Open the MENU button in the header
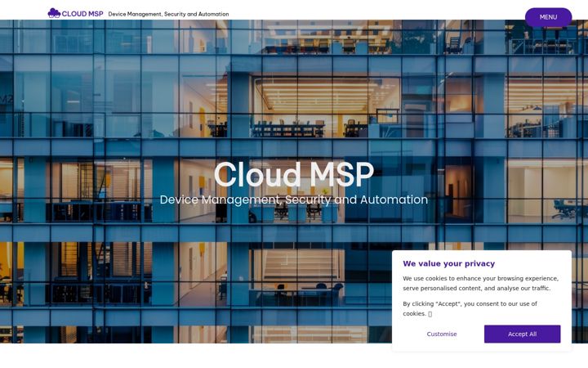 pos(548,17)
